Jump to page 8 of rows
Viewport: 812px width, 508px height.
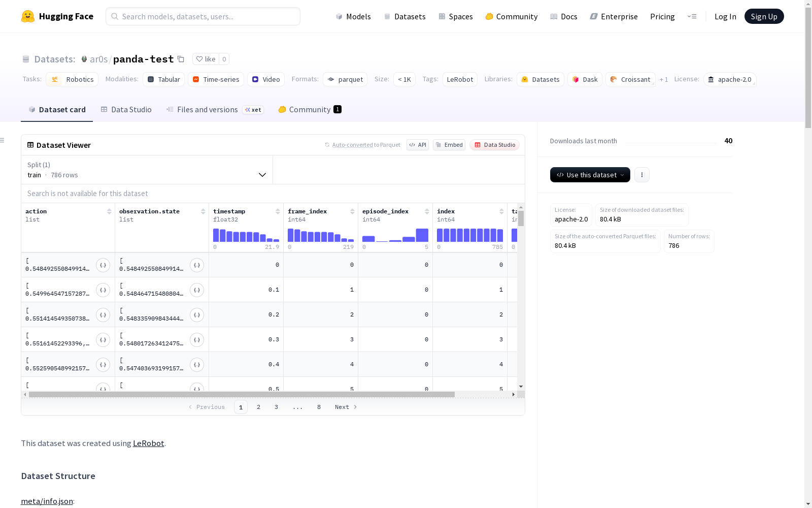(x=319, y=407)
